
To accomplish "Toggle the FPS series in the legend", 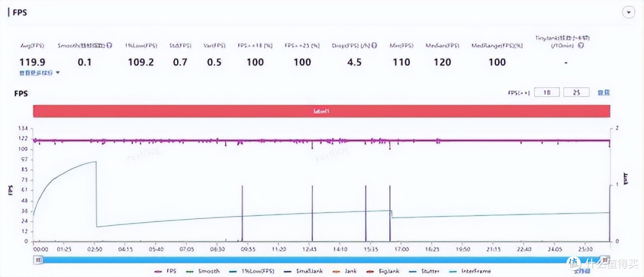I will tap(166, 271).
